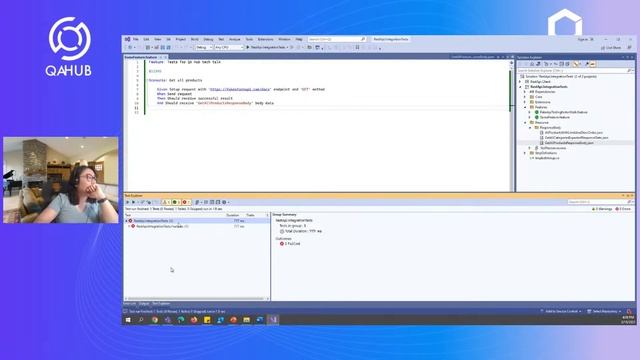Toggle Preview Selected Items in Solution Explorer

(x=593, y=64)
